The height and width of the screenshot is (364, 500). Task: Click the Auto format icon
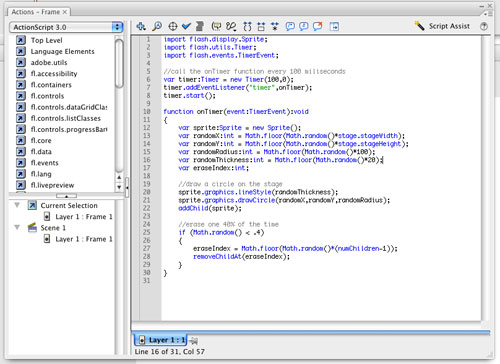point(200,26)
